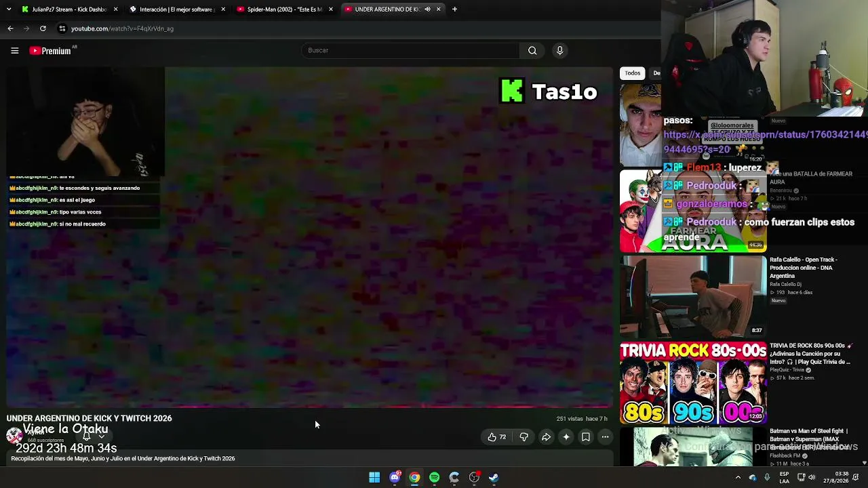Image resolution: width=868 pixels, height=488 pixels.
Task: Open network and volume quick settings
Action: (806, 477)
